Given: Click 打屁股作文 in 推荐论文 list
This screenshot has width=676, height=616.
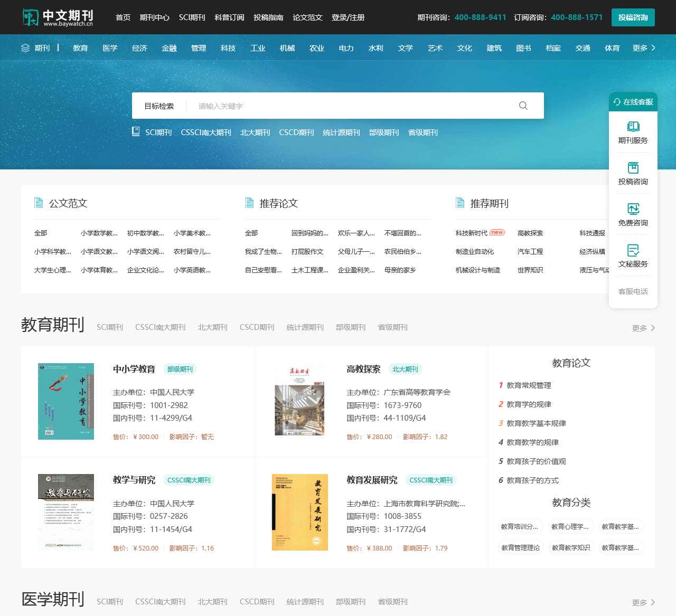Looking at the screenshot, I should pos(307,251).
